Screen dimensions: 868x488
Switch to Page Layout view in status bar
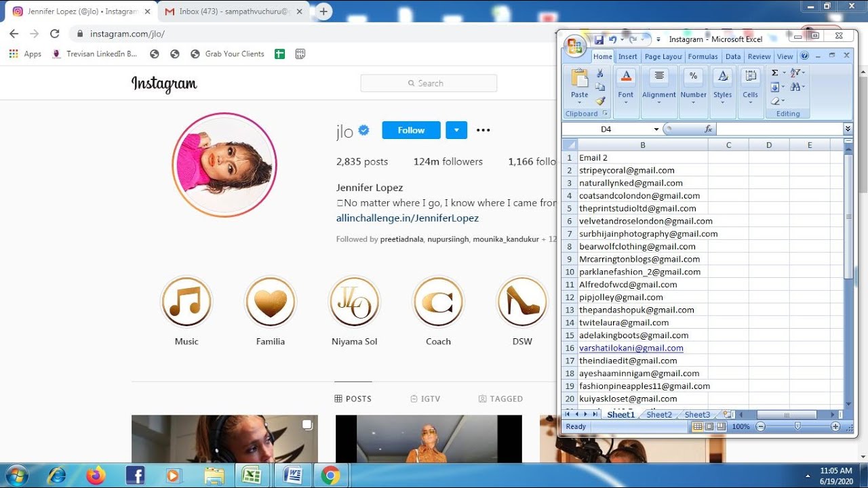click(709, 426)
